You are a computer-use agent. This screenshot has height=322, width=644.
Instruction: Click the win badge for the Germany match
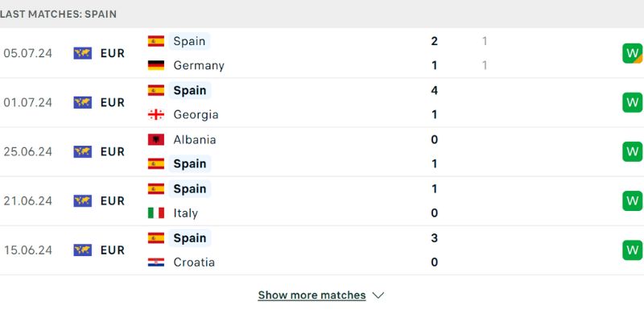632,53
